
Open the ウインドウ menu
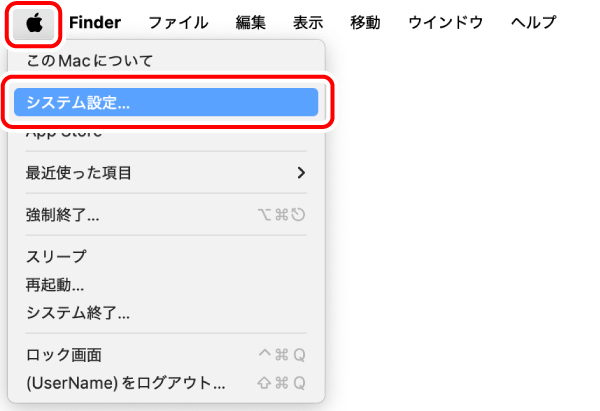446,23
